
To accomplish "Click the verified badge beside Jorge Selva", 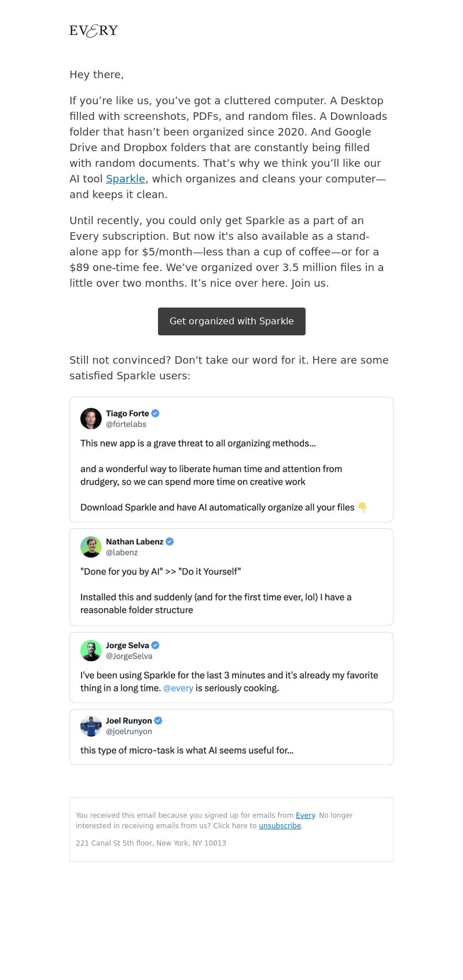I will point(155,645).
